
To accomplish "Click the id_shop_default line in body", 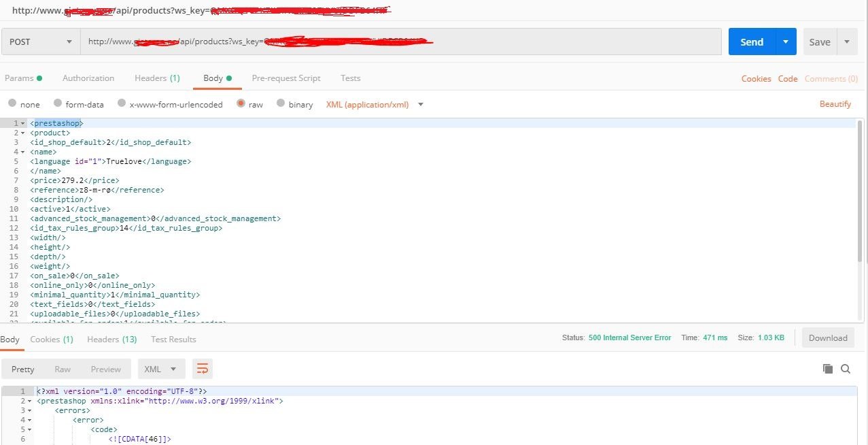I will coord(110,142).
